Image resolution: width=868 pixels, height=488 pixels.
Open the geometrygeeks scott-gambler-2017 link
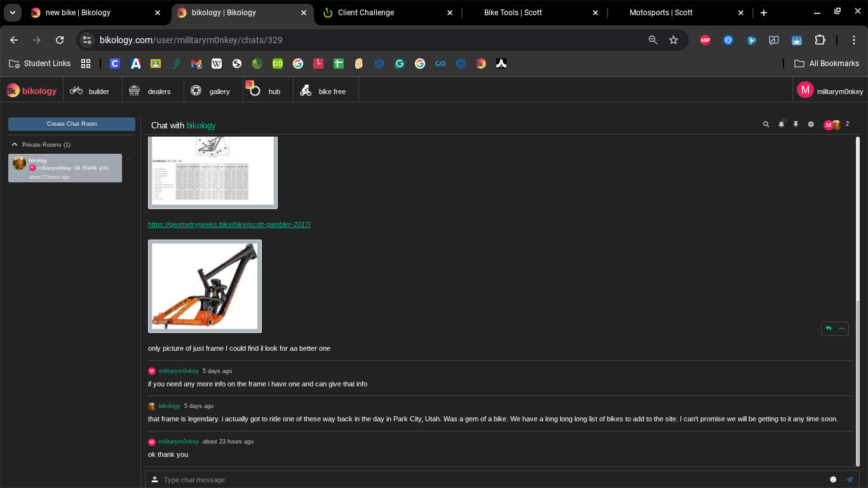click(x=229, y=224)
